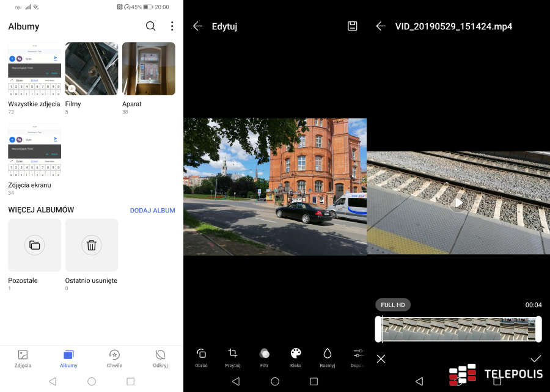The width and height of the screenshot is (550, 392).
Task: Click the right trim handle on timeline
Action: click(538, 329)
